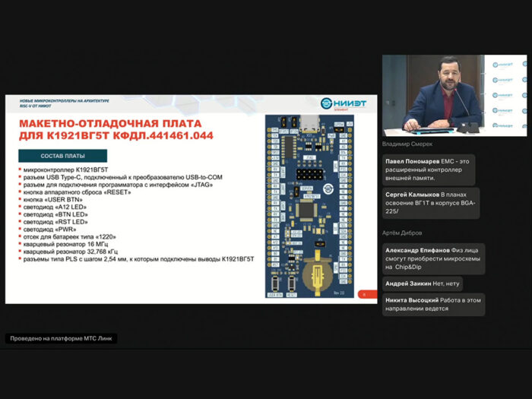The height and width of the screenshot is (399, 532).
Task: Click the name Артём Дибров in chat
Action: (x=402, y=233)
